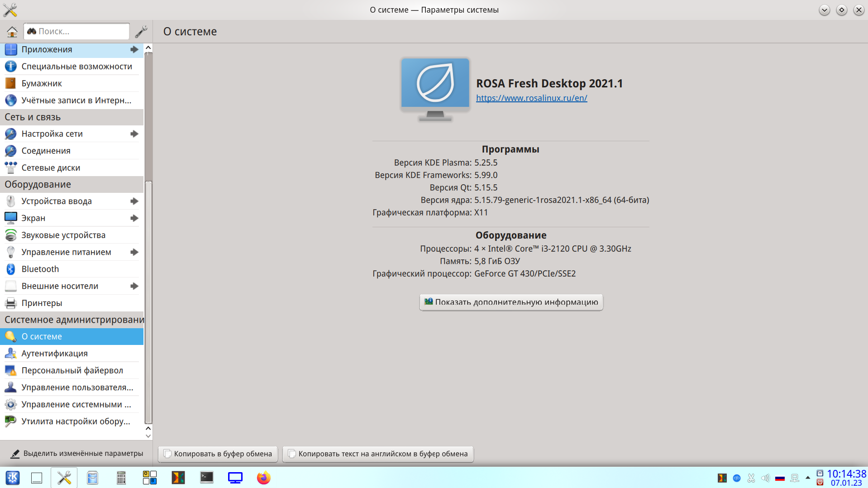
Task: Open the clock showing 10:14:38
Action: pos(846,474)
